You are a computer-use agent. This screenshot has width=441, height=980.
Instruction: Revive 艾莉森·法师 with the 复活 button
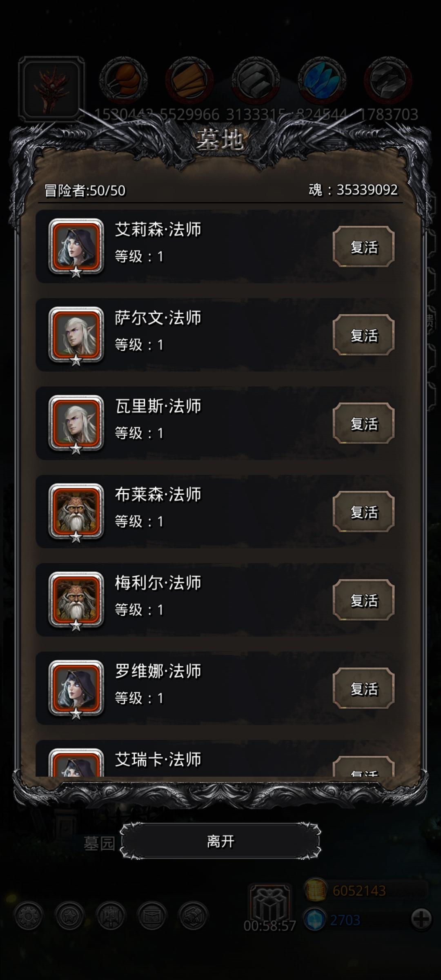point(363,247)
